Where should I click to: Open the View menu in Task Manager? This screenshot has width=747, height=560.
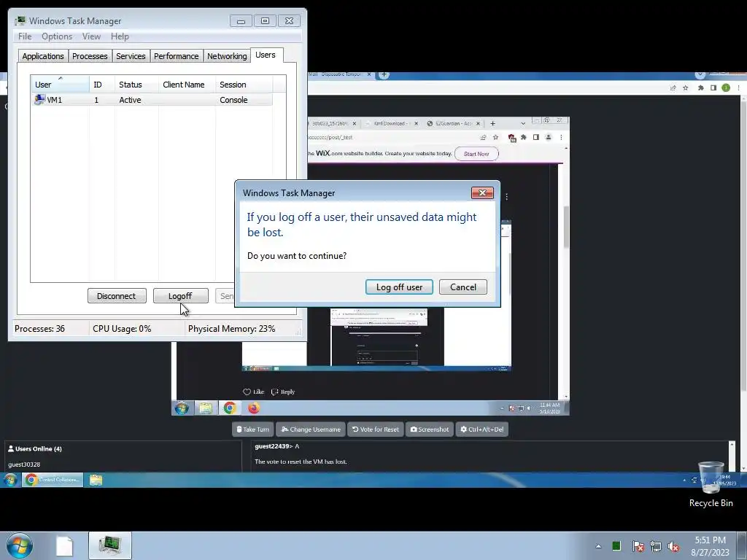click(x=91, y=36)
